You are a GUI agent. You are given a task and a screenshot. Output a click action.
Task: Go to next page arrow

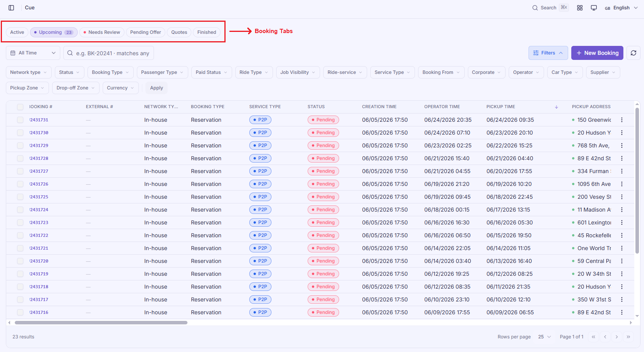tap(617, 337)
